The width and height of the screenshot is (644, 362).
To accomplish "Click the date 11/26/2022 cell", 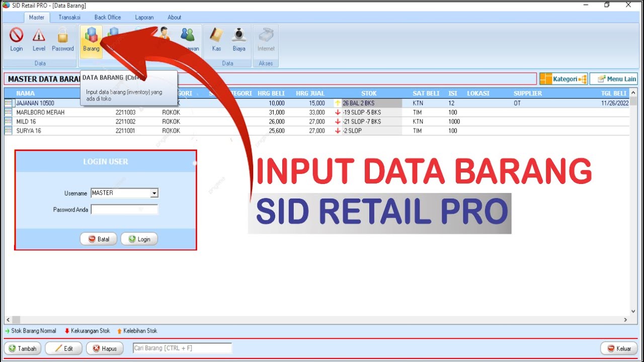I will pyautogui.click(x=615, y=103).
